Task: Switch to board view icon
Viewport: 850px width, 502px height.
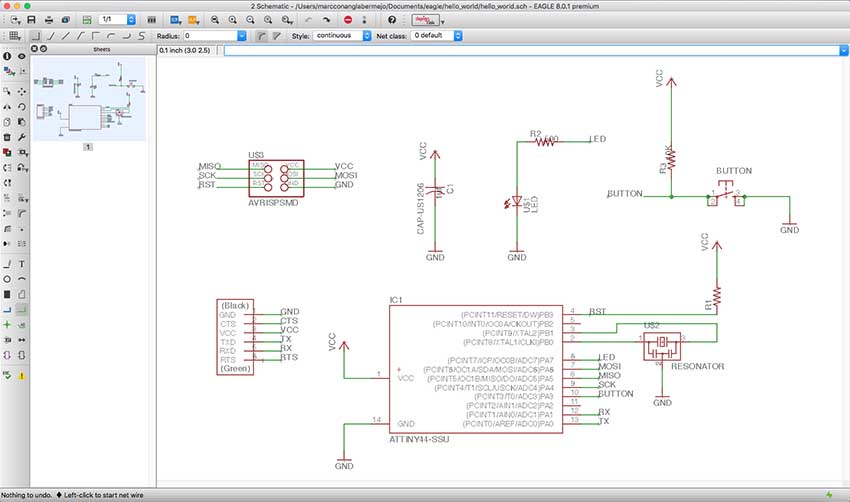Action: point(87,20)
